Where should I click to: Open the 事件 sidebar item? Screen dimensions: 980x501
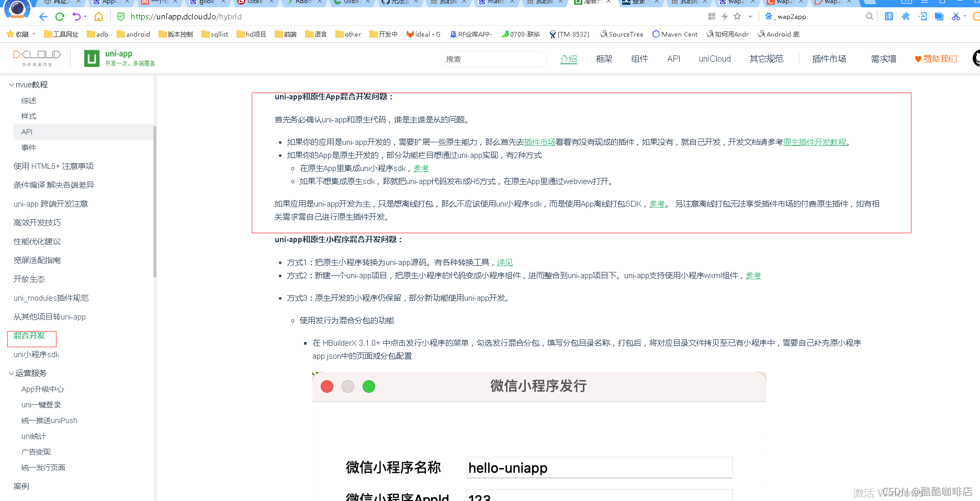[x=29, y=147]
